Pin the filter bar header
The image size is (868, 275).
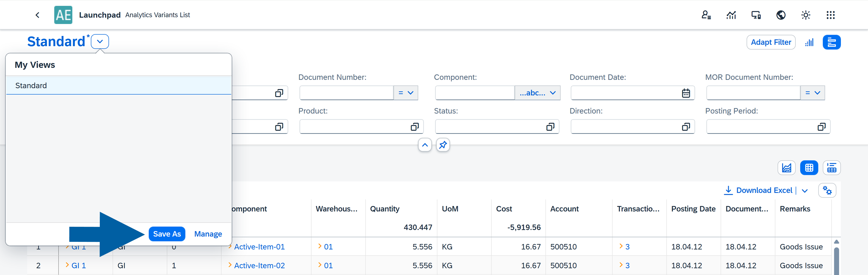443,145
